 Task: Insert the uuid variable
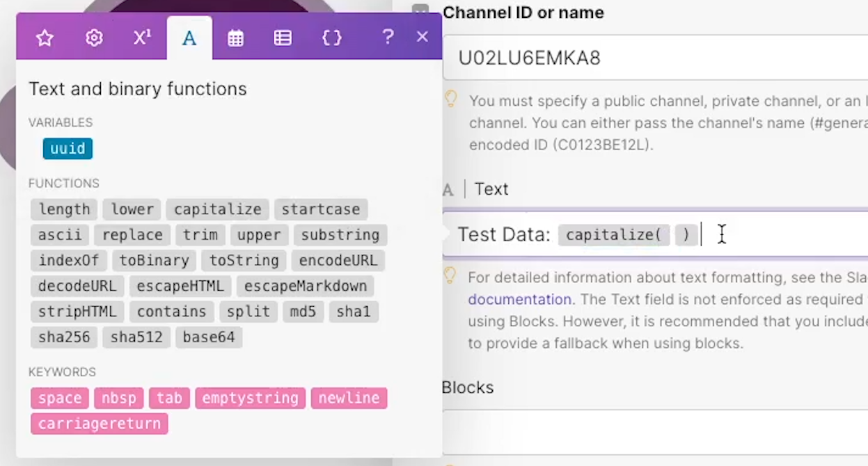pos(67,148)
